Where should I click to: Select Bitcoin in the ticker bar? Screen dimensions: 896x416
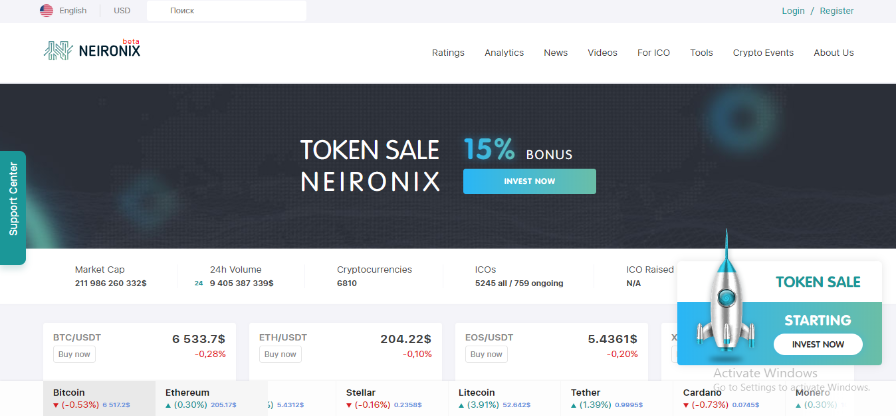pyautogui.click(x=99, y=398)
